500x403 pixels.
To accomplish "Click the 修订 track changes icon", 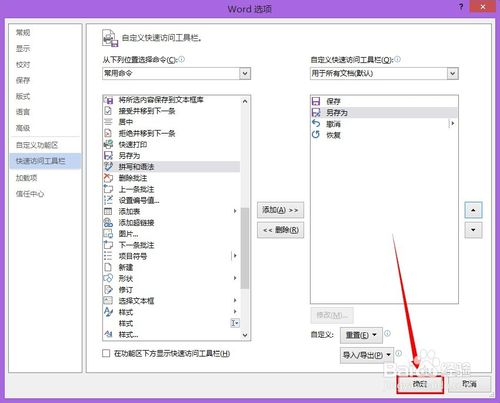I will 108,290.
